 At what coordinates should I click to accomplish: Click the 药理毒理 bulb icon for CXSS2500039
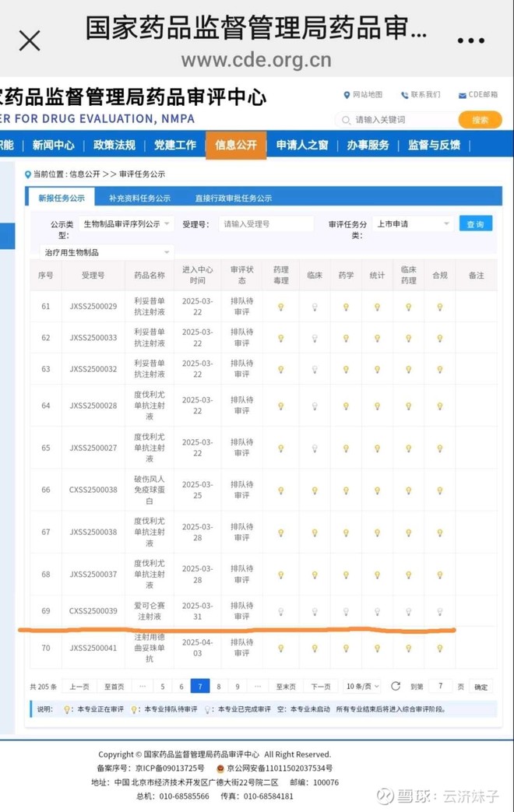281,612
